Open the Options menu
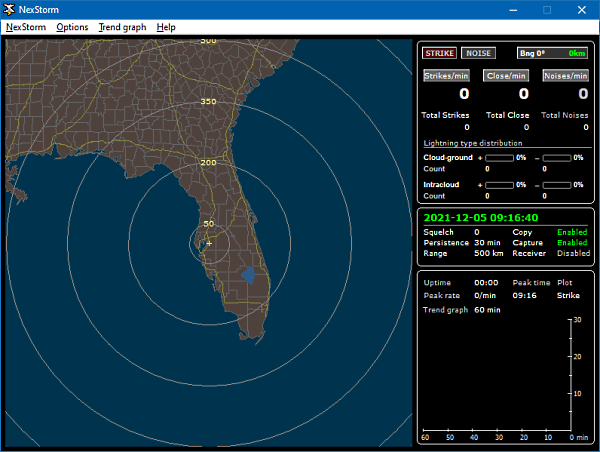Viewport: 600px width, 452px height. pos(72,27)
